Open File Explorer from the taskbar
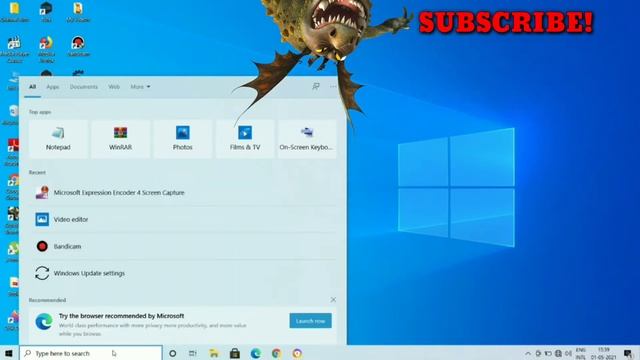 point(214,353)
